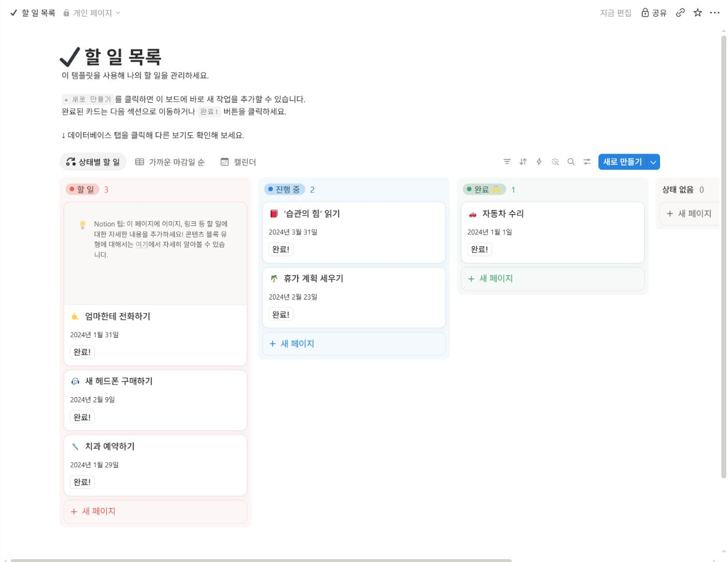
Task: Open the sort arrows icon
Action: tap(523, 162)
